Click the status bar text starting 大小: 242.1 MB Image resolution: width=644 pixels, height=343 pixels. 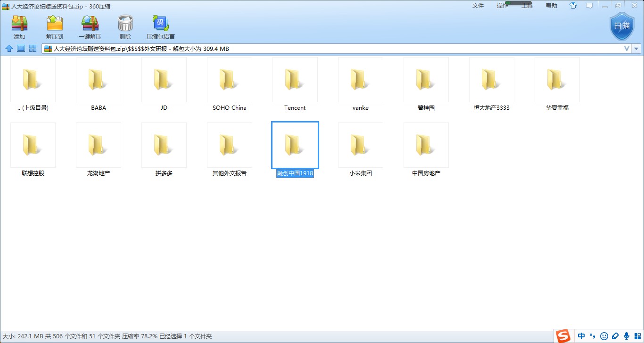tap(107, 336)
